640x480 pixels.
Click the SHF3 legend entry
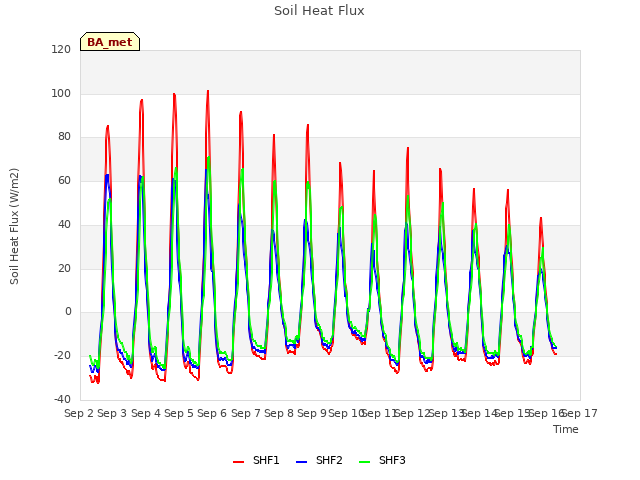382,460
